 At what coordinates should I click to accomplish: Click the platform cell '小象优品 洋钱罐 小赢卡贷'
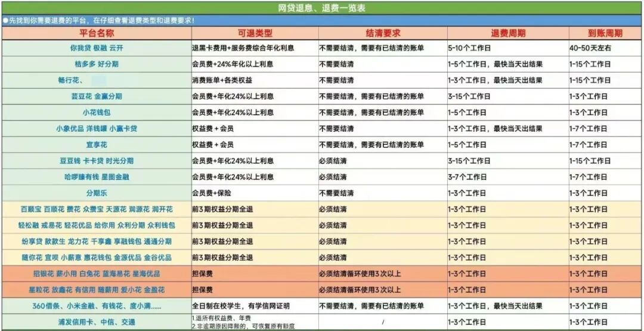point(97,129)
